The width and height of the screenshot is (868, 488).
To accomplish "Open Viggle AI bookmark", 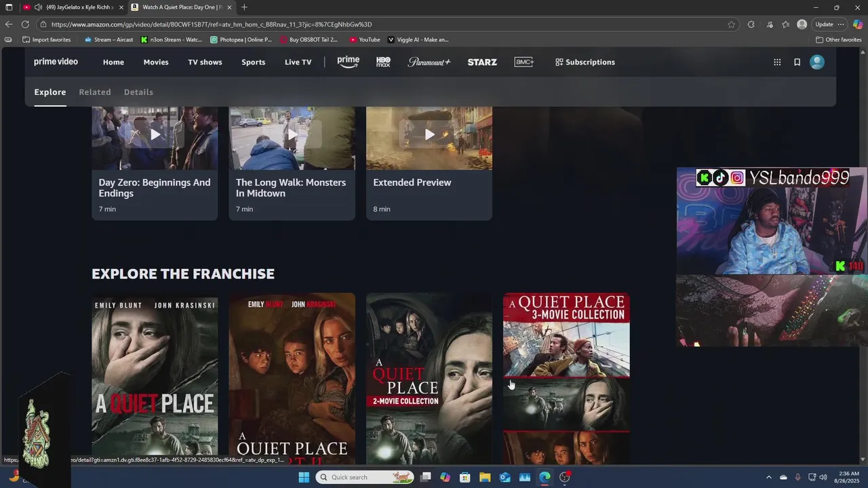I will 418,39.
